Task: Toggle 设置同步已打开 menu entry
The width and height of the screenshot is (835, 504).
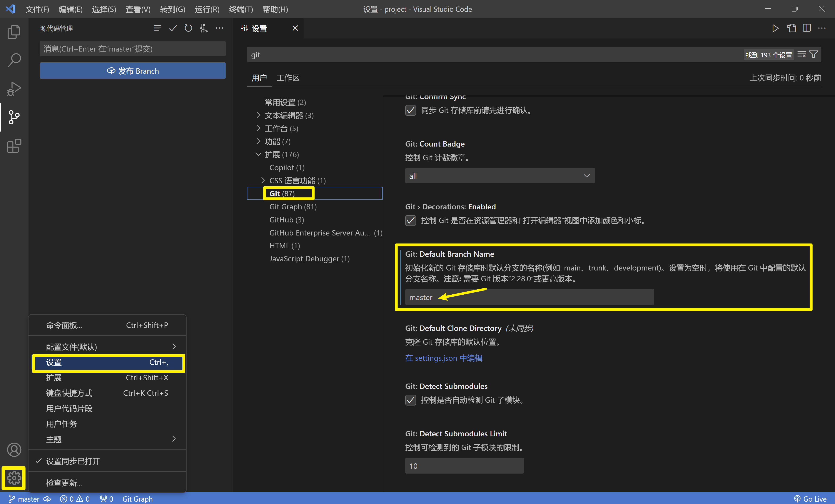Action: point(107,461)
